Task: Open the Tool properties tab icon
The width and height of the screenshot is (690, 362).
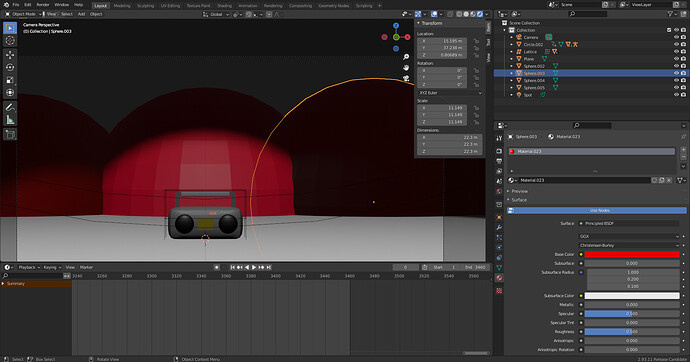Action: (499, 138)
